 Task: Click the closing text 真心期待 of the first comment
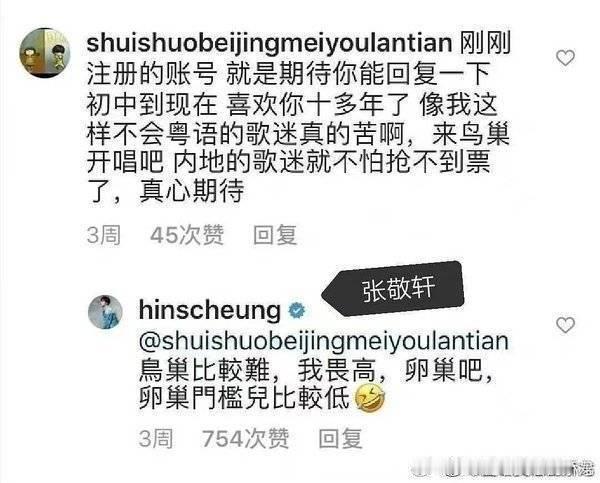tap(192, 191)
